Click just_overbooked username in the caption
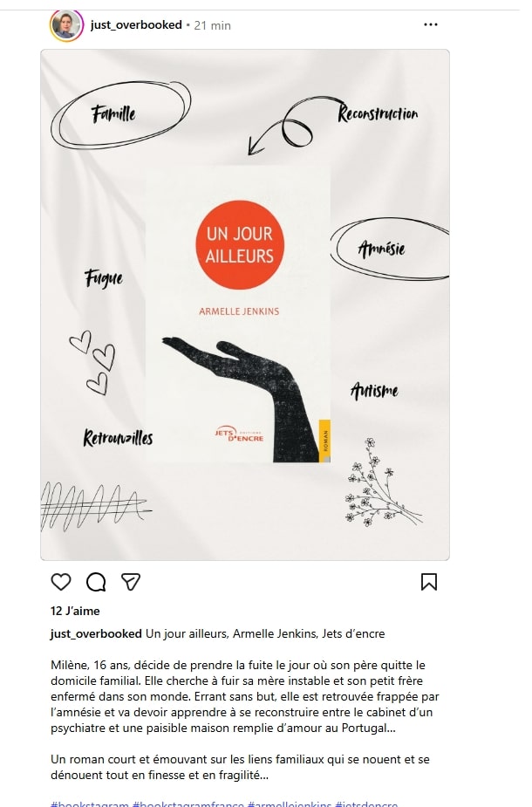The height and width of the screenshot is (807, 532). coord(96,633)
